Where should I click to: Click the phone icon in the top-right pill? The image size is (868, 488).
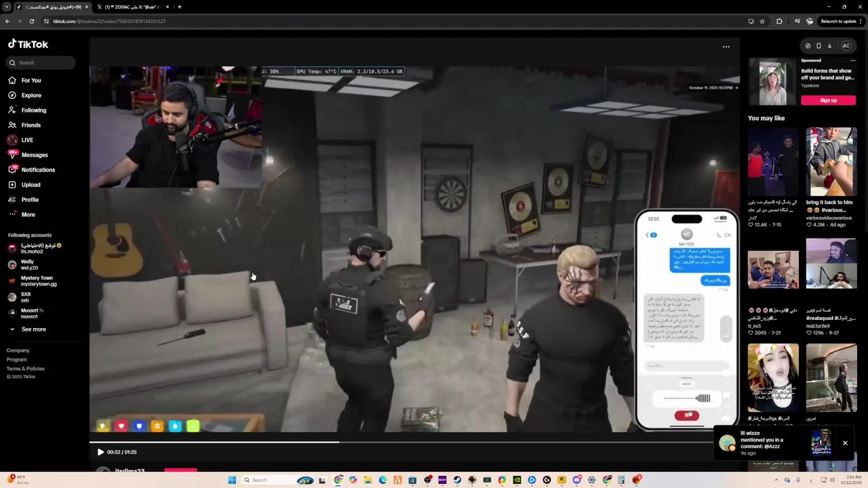pyautogui.click(x=818, y=46)
